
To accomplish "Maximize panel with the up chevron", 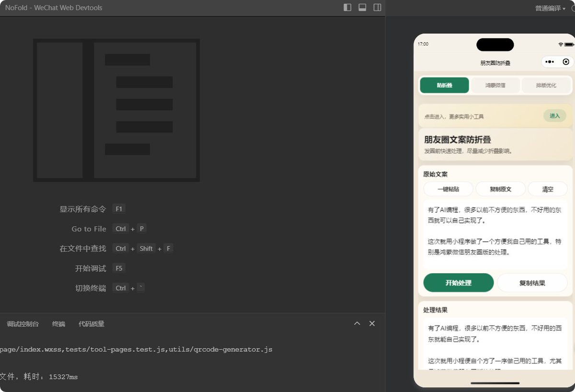I will tap(357, 323).
